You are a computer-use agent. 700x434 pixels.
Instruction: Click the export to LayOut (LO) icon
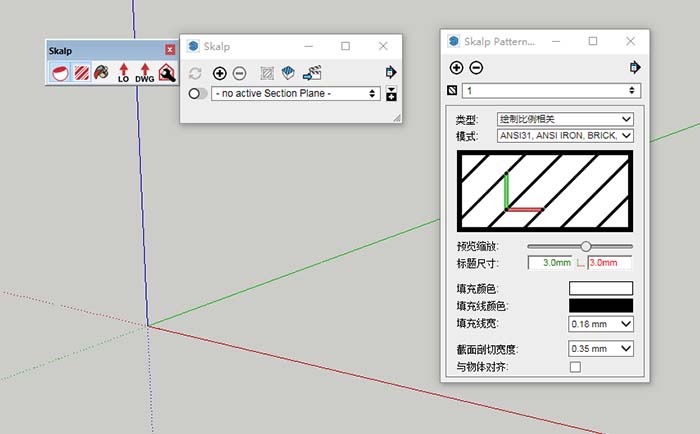(x=123, y=73)
